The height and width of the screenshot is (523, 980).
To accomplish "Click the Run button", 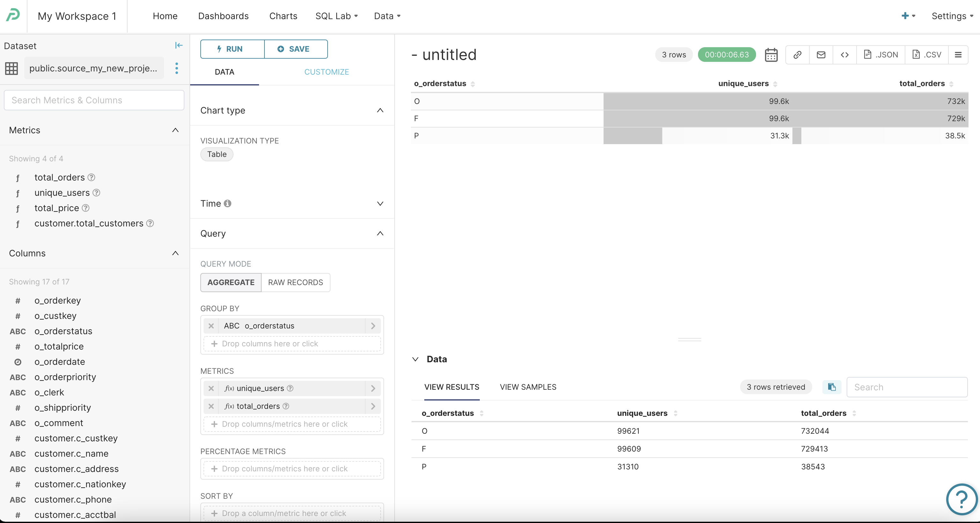I will (232, 49).
